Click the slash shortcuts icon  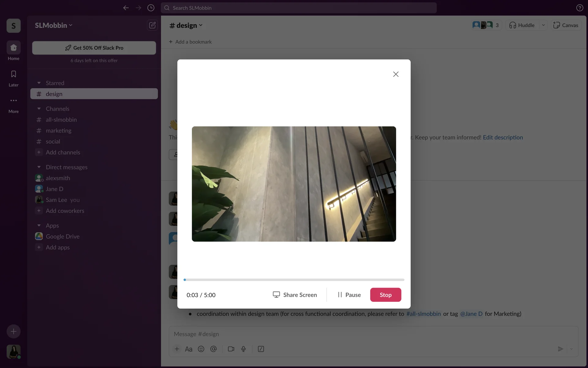(261, 349)
